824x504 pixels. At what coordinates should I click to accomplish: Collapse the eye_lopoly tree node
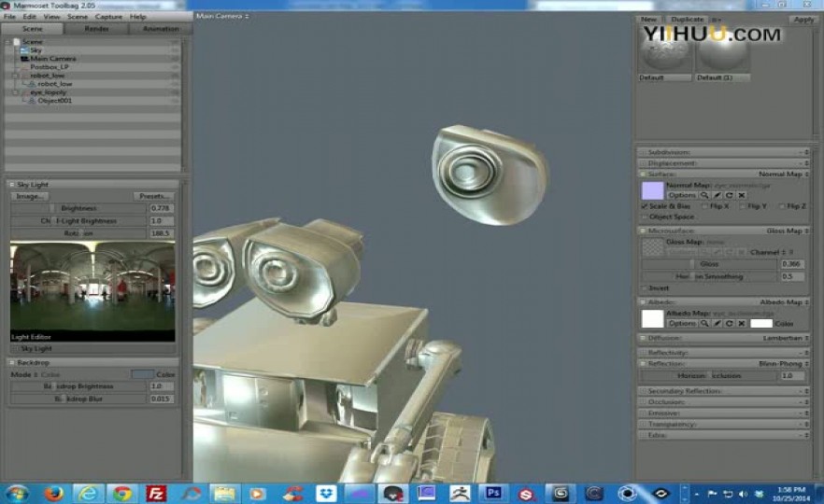pyautogui.click(x=15, y=91)
